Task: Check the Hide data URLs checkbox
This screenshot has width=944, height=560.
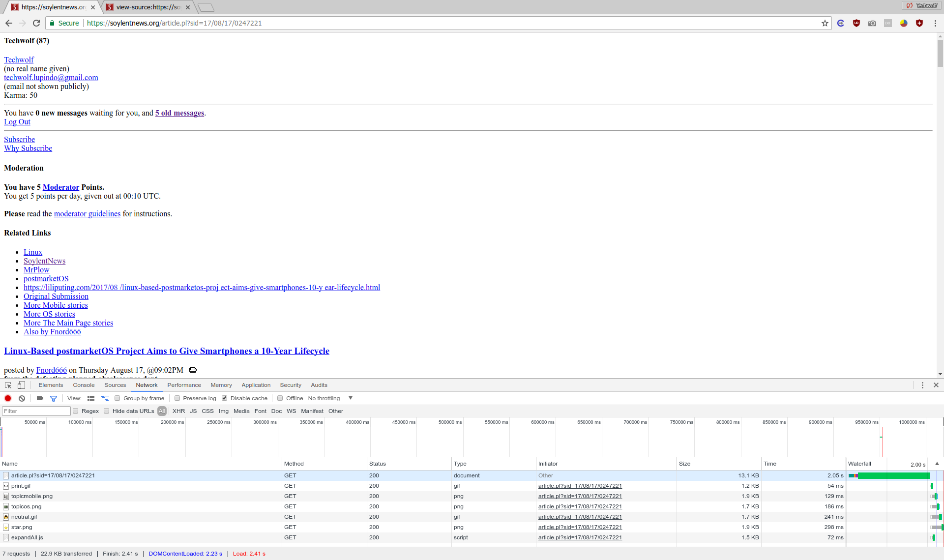Action: (107, 411)
